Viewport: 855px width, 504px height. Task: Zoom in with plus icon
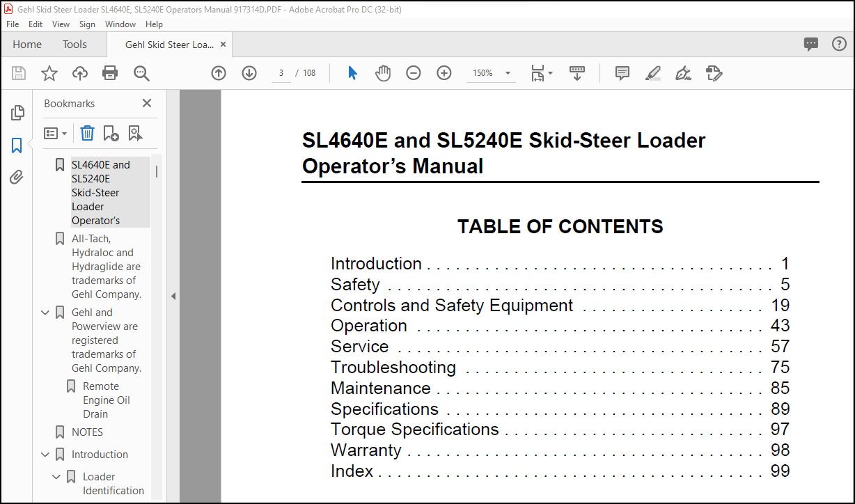tap(444, 73)
